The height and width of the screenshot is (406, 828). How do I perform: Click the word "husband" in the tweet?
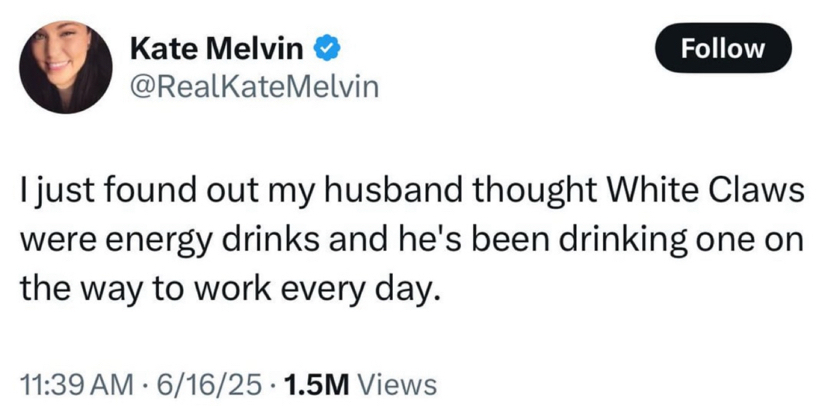click(421, 193)
